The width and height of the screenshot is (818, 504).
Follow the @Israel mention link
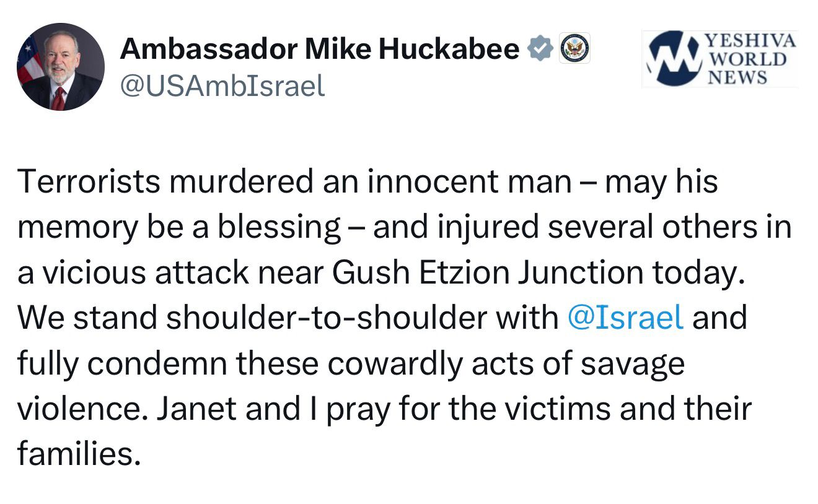625,318
